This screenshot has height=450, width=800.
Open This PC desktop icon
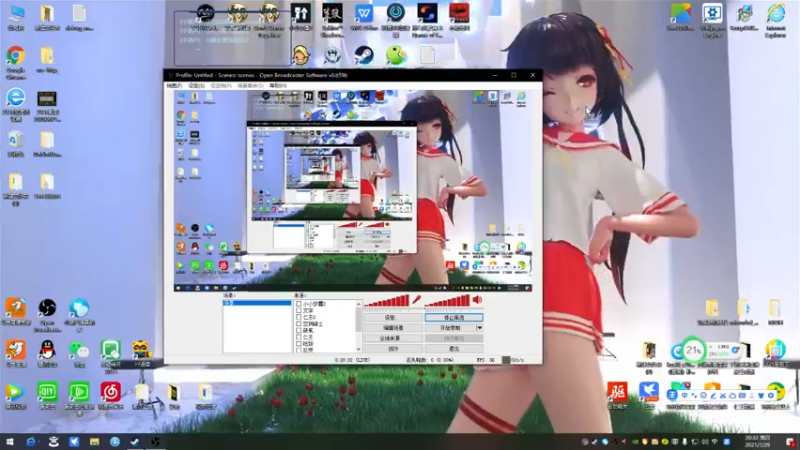coord(16,13)
